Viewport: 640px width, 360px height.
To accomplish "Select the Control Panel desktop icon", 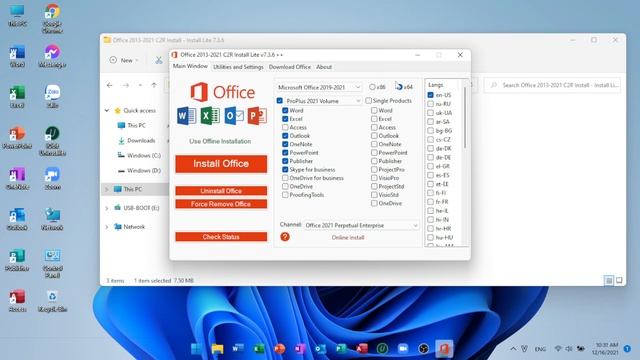I will [52, 264].
